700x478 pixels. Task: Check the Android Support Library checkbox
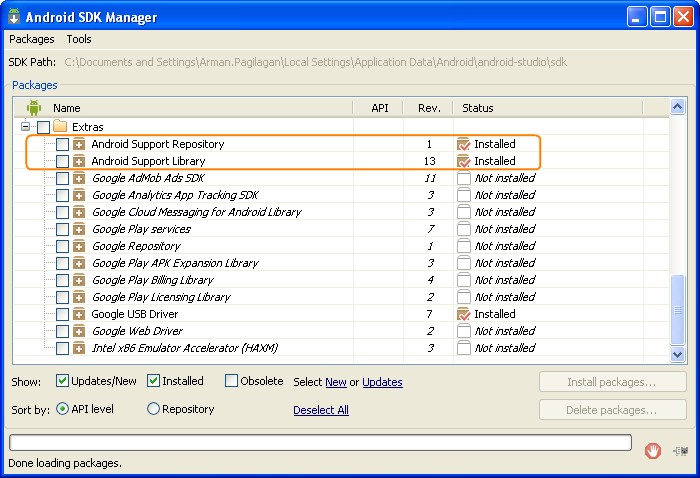[62, 161]
